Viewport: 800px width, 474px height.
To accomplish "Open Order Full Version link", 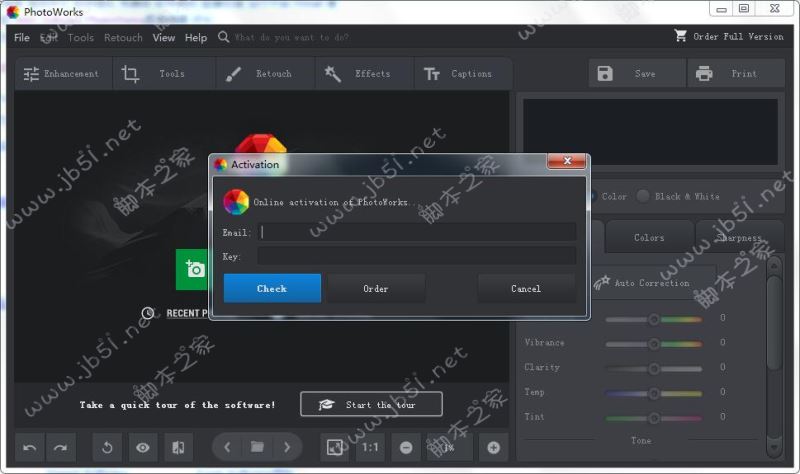I will coord(738,37).
